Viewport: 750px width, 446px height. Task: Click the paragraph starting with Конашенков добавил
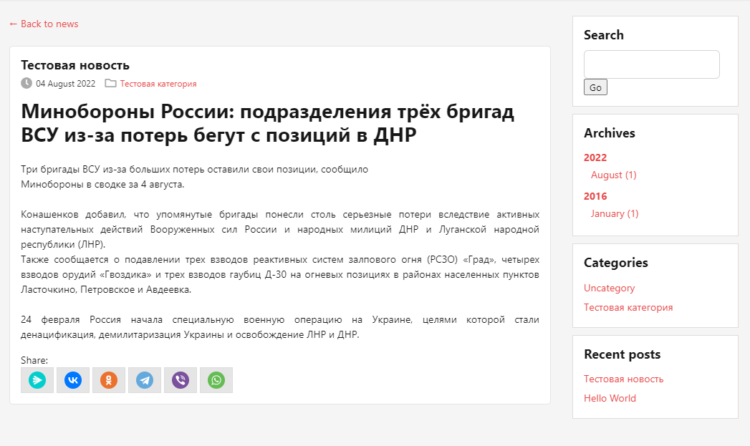pyautogui.click(x=280, y=229)
